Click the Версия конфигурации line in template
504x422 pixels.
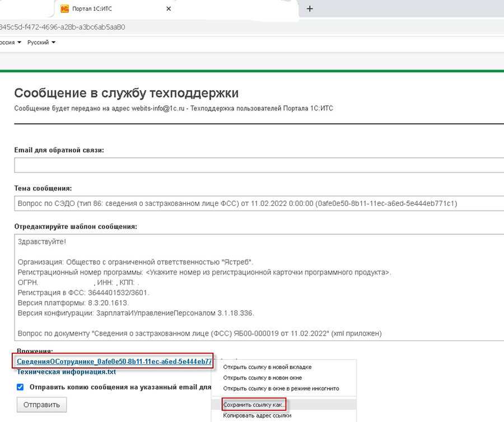pyautogui.click(x=136, y=313)
